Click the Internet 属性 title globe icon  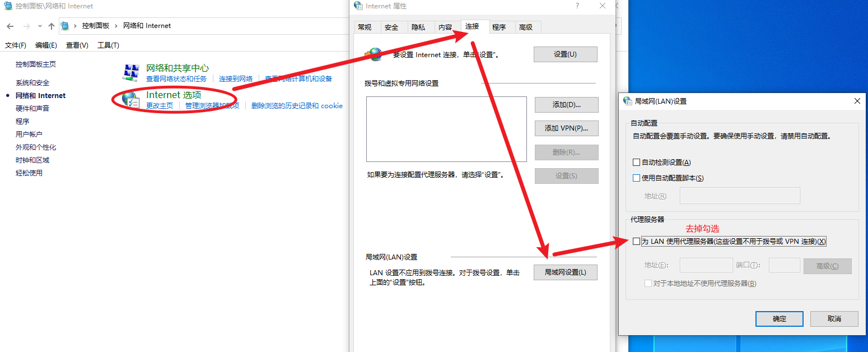coord(358,6)
